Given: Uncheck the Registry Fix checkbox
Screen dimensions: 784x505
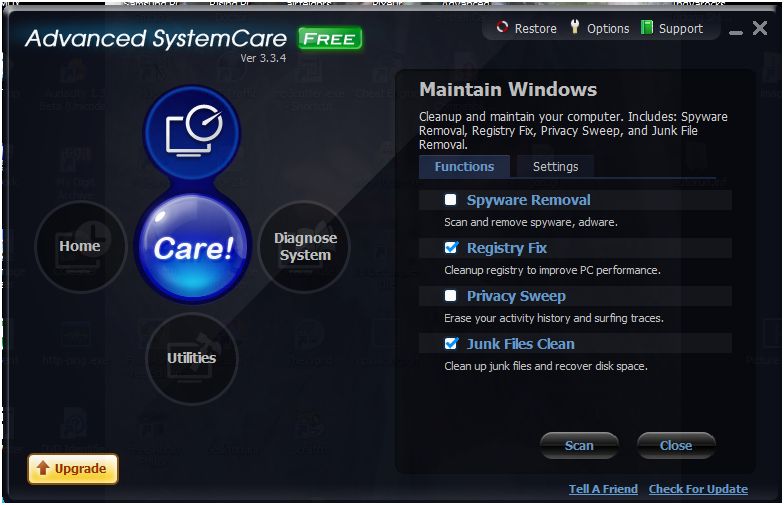Looking at the screenshot, I should (x=450, y=248).
